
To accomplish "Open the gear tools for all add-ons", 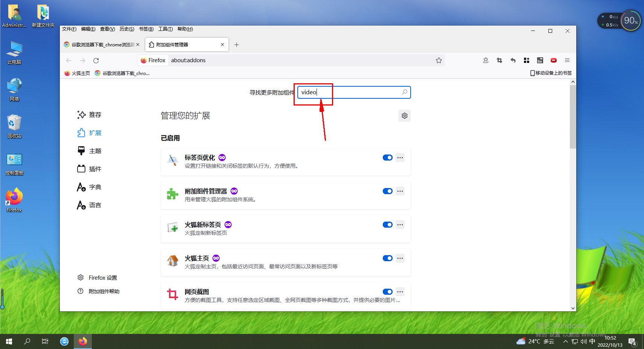I will (x=405, y=116).
